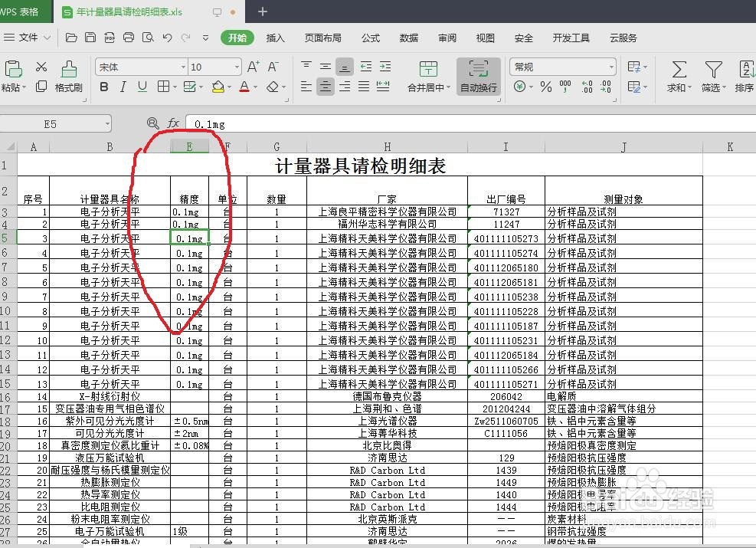Click the Merge and Center (合并居中) icon
Viewport: 756px width, 548px height.
(x=428, y=70)
